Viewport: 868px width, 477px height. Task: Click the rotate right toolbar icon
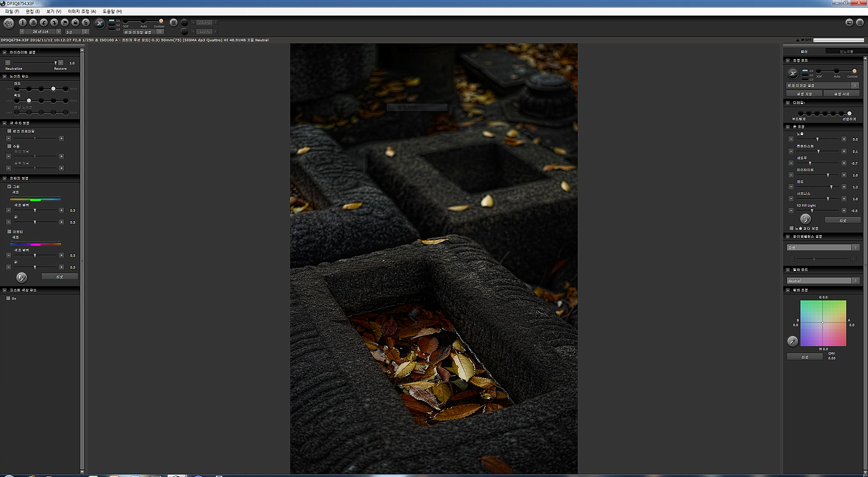tap(54, 23)
